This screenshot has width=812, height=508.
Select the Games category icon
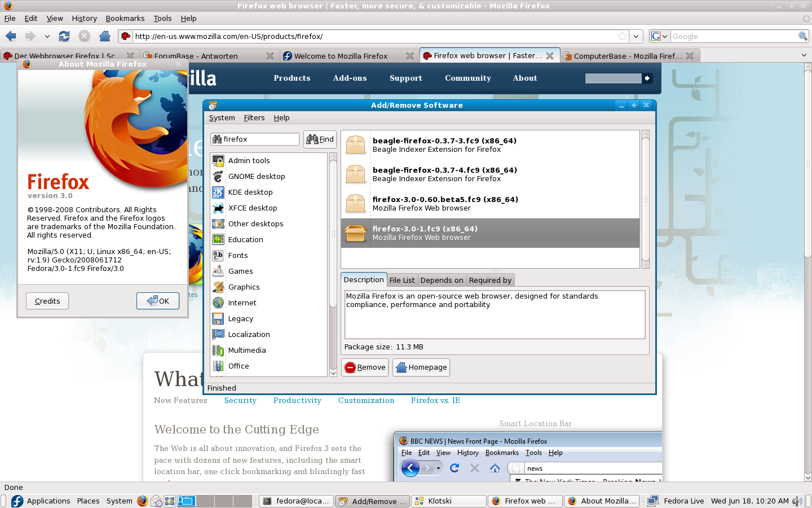218,271
